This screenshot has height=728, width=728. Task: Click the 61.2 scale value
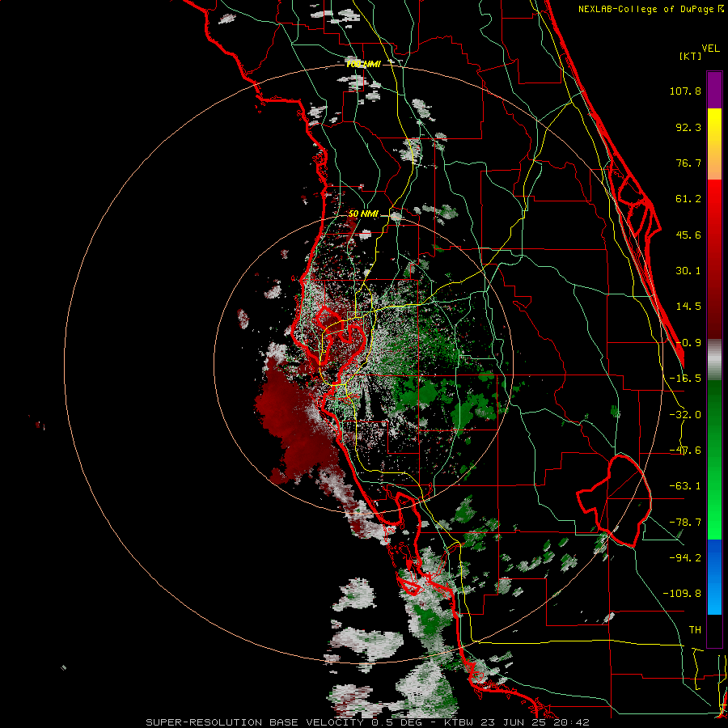point(688,199)
